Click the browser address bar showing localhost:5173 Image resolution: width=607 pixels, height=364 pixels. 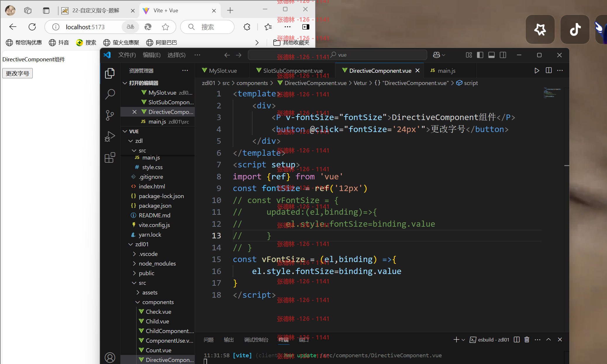pyautogui.click(x=110, y=27)
